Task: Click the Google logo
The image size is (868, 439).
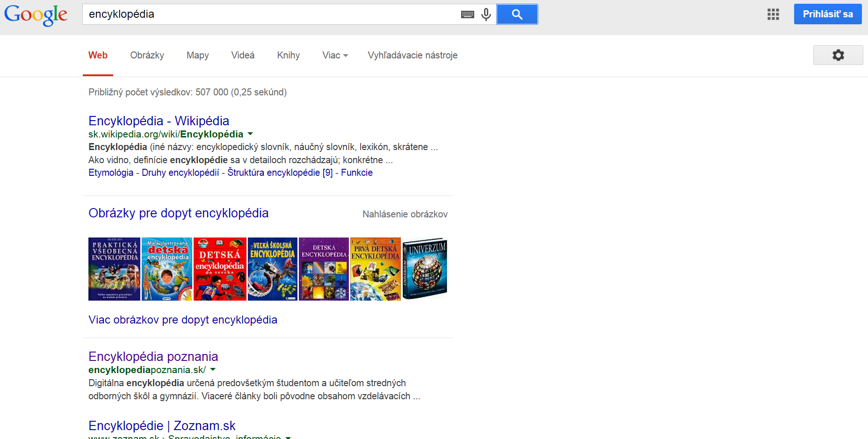Action: (x=36, y=15)
